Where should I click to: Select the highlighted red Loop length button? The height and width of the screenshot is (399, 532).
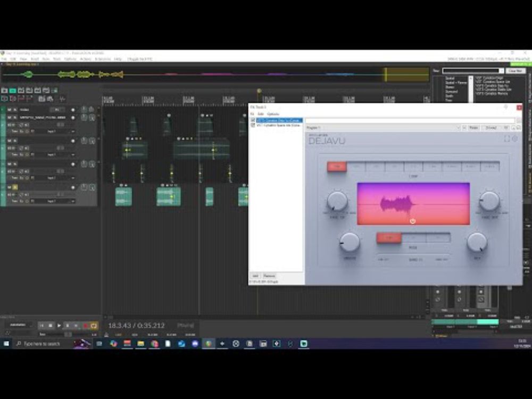(x=337, y=167)
